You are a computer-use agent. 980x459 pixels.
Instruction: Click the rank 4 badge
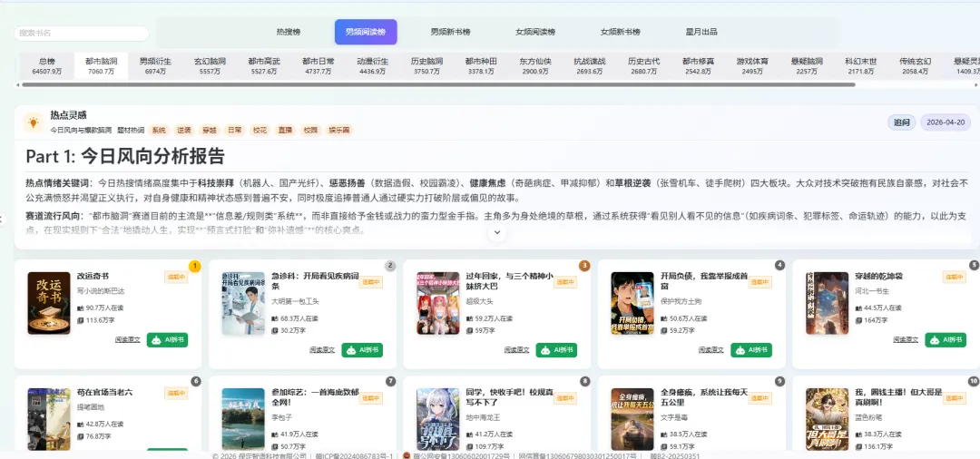[x=779, y=266]
